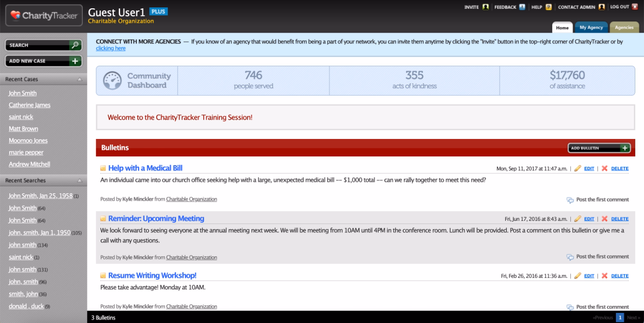
Task: Click pencil icon for Reminder: Upcoming Meeting
Action: [578, 219]
